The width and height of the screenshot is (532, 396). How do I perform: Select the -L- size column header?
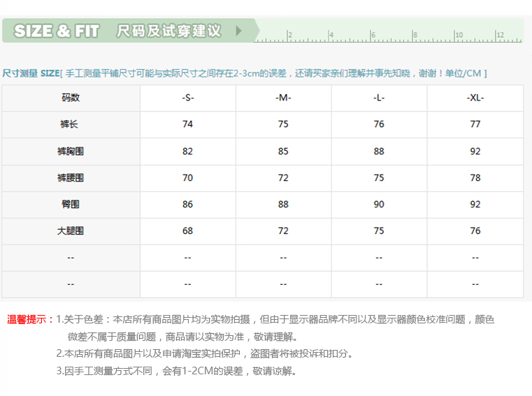pos(379,98)
